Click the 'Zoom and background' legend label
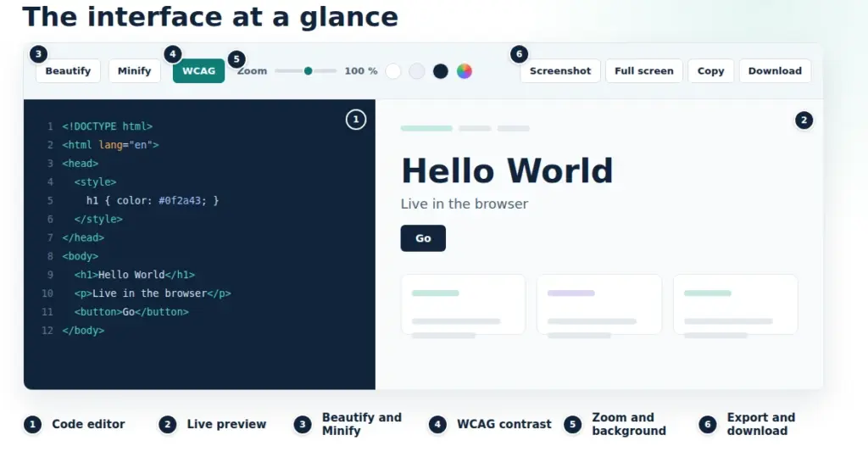 point(629,424)
